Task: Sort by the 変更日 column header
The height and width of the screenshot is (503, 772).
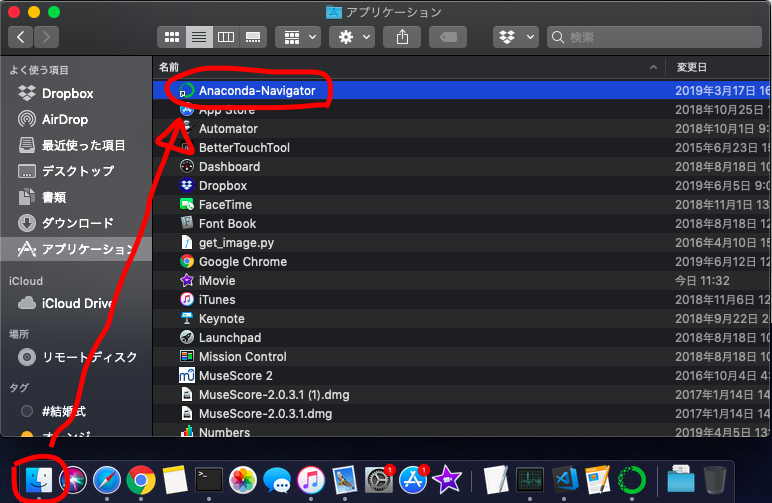Action: coord(691,67)
